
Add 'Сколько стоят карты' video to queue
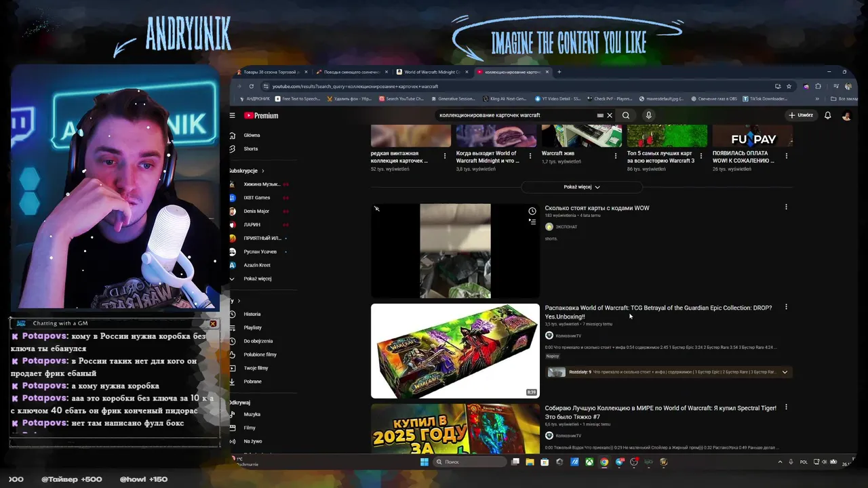click(532, 222)
